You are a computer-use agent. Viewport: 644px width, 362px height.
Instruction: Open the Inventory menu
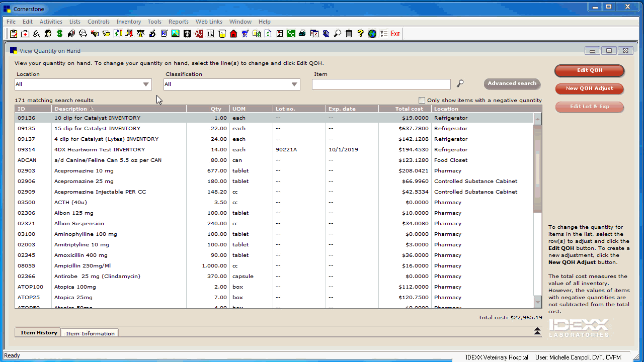(128, 22)
